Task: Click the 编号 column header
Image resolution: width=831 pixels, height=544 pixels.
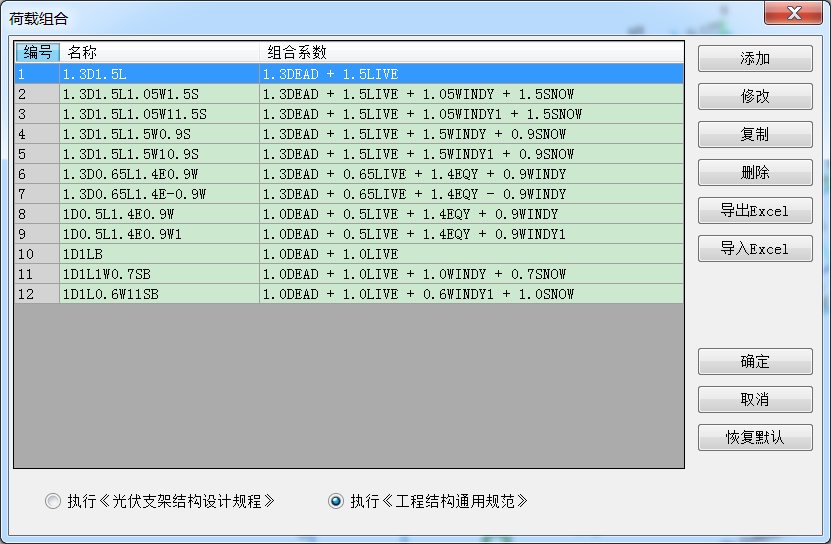Action: pos(37,53)
